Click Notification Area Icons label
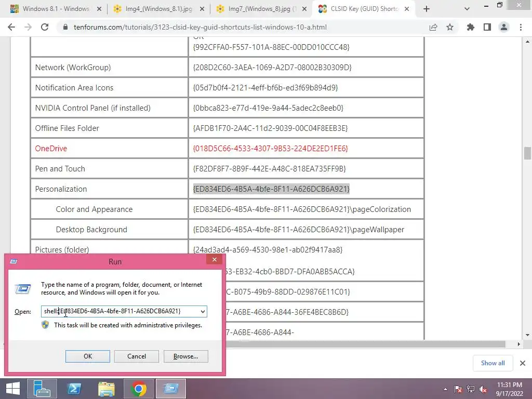 74,87
